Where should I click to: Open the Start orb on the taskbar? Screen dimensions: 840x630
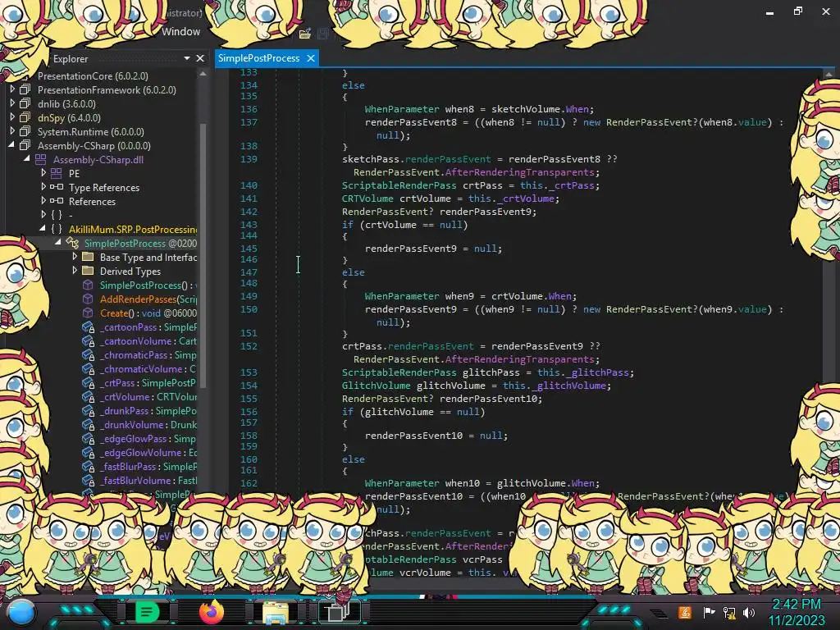21,613
